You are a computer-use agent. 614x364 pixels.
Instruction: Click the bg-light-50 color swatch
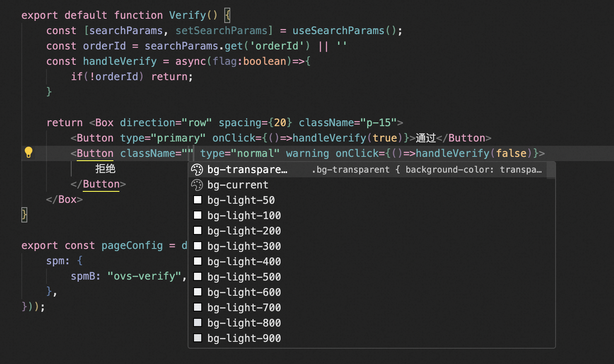[x=197, y=200]
